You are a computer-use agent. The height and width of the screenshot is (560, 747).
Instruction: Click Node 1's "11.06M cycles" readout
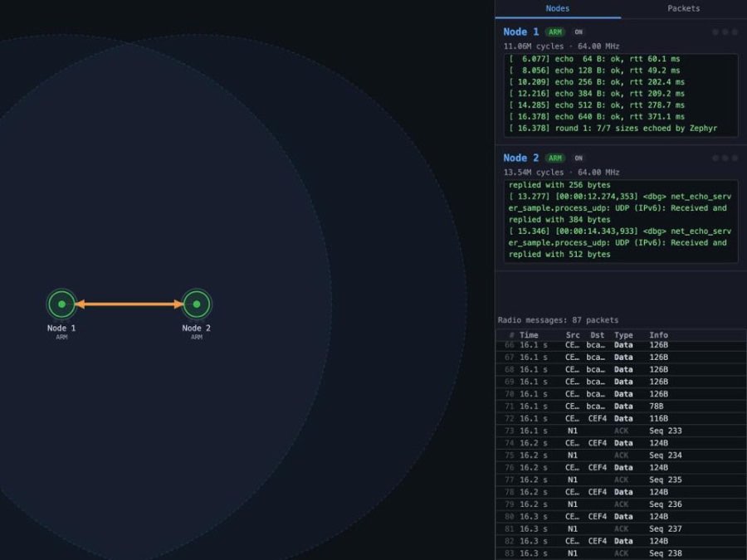534,46
